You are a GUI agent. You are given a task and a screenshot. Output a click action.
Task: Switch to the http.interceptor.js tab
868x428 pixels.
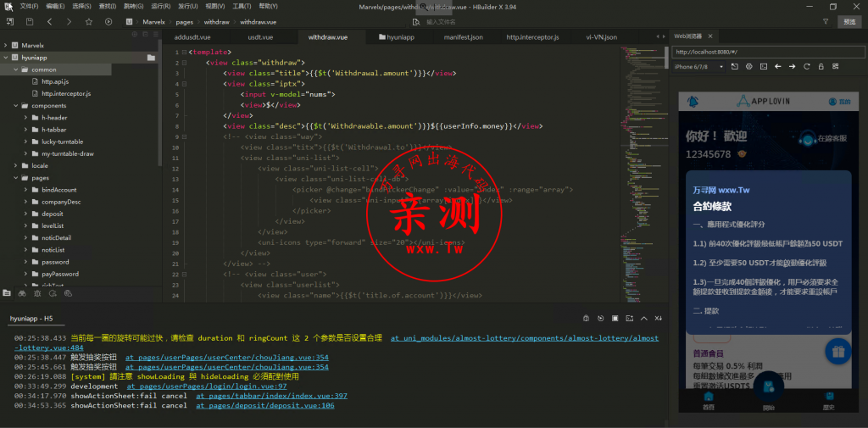(x=532, y=37)
